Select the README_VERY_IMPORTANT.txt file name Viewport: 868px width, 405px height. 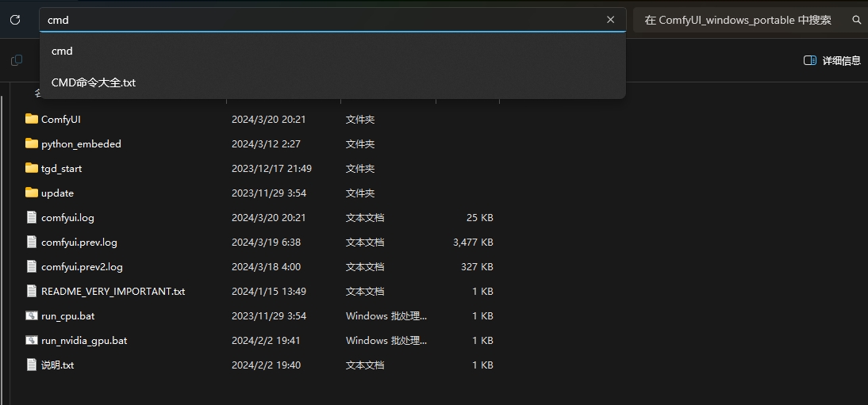click(113, 291)
